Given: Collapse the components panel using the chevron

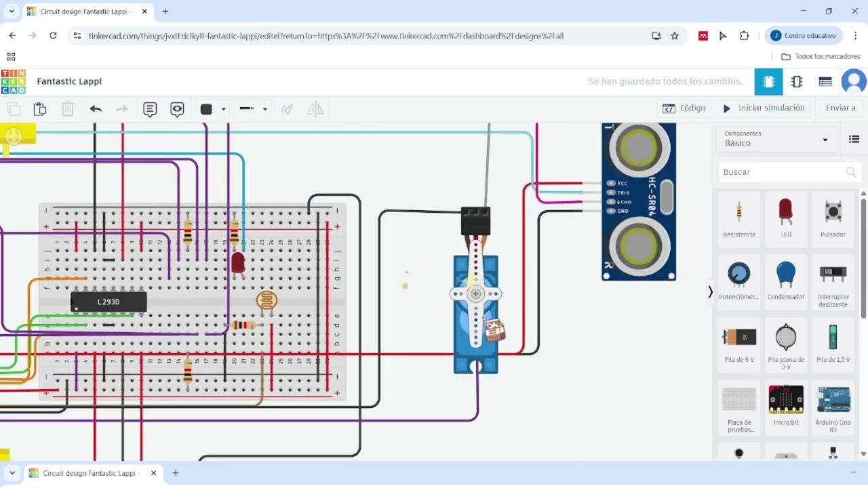Looking at the screenshot, I should pos(710,292).
